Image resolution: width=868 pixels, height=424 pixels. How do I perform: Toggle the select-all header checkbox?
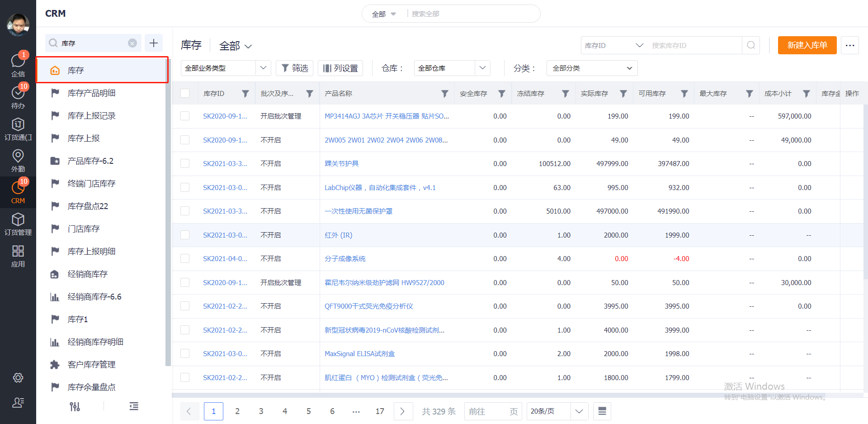pyautogui.click(x=185, y=93)
